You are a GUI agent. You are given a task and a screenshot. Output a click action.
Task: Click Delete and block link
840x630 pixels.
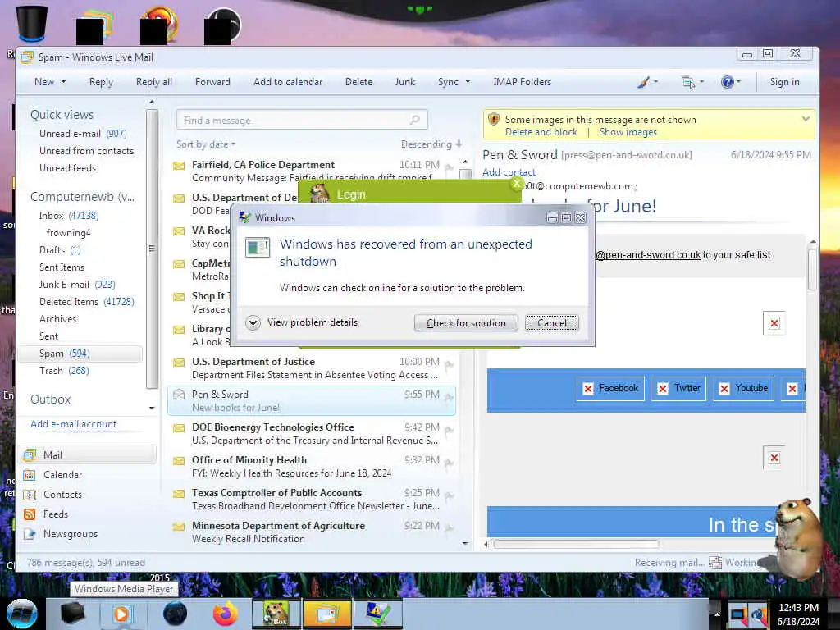[541, 132]
